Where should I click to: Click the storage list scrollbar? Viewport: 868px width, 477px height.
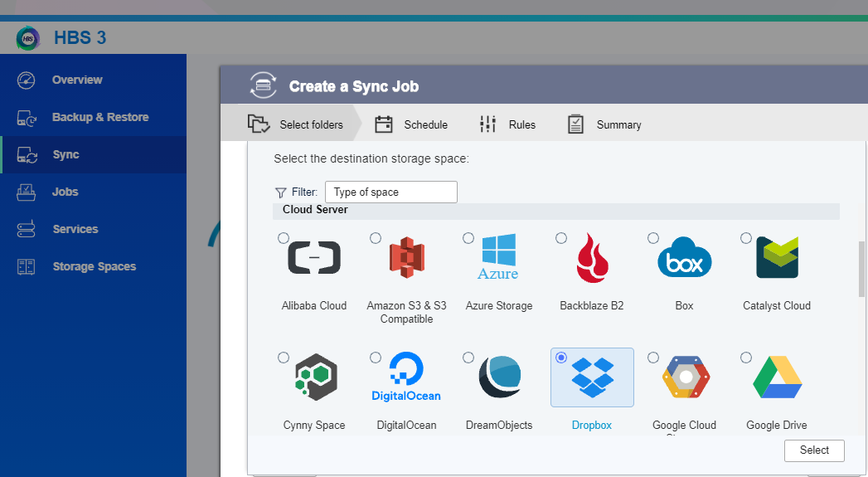click(x=861, y=269)
